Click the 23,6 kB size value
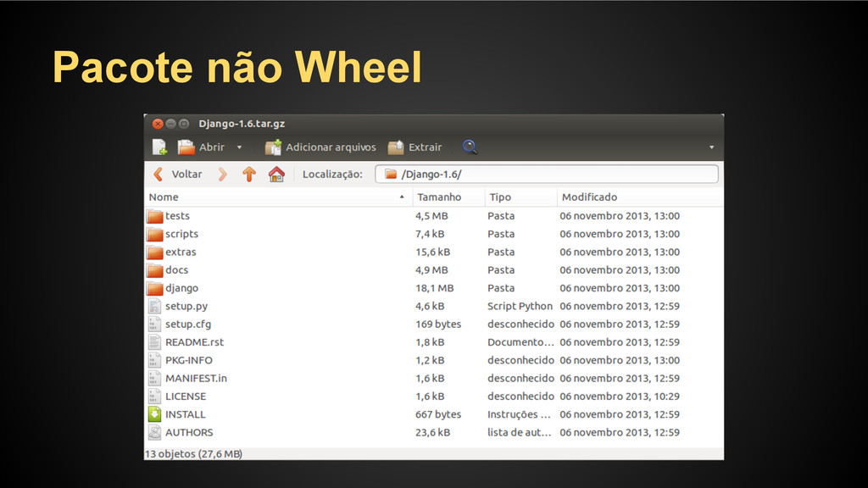This screenshot has height=488, width=868. pyautogui.click(x=433, y=433)
